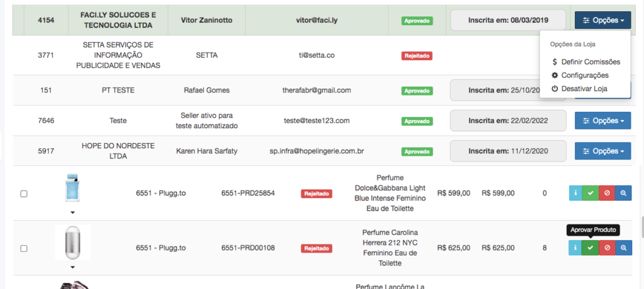Tick the Carolina Herrera 212 row checkbox
This screenshot has width=644, height=289.
[x=24, y=248]
